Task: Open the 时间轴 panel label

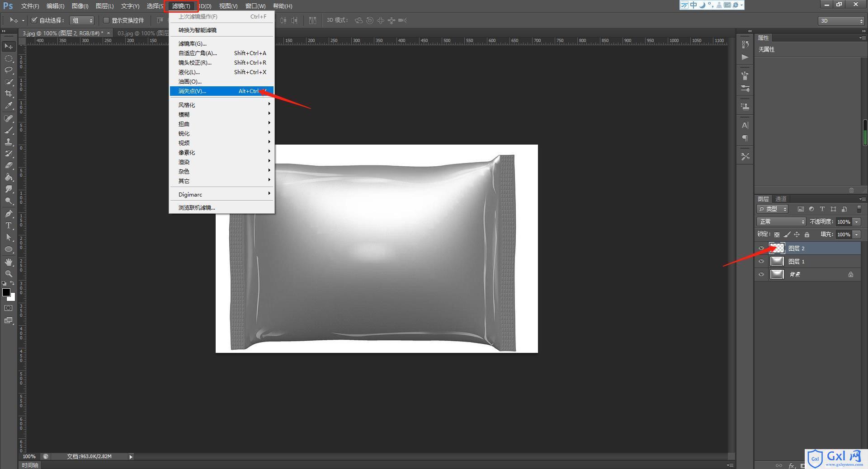Action: (x=30, y=465)
